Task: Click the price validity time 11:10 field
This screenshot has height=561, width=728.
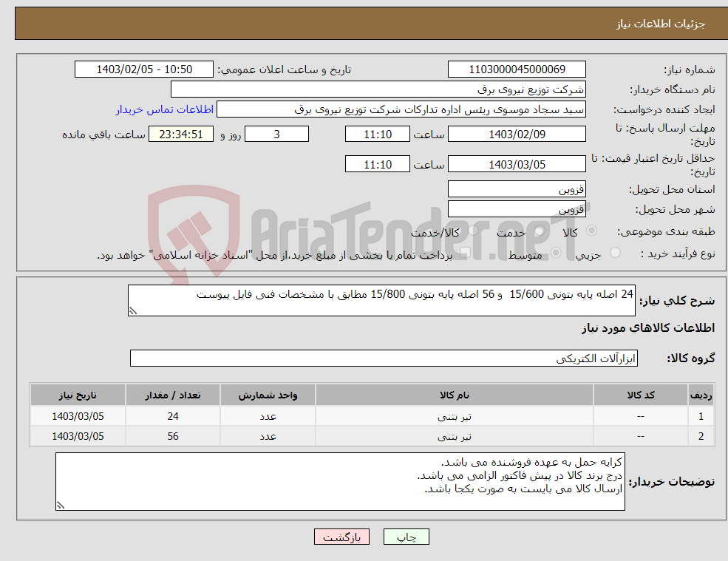Action: pyautogui.click(x=378, y=164)
